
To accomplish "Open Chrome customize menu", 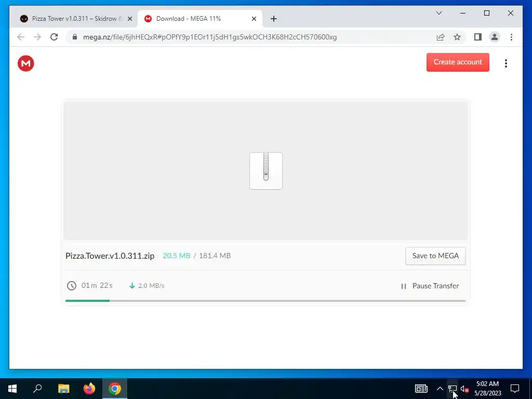I will point(511,37).
